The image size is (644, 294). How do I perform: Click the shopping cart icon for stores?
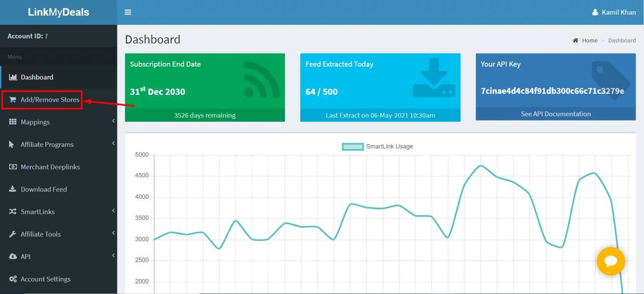tap(13, 100)
